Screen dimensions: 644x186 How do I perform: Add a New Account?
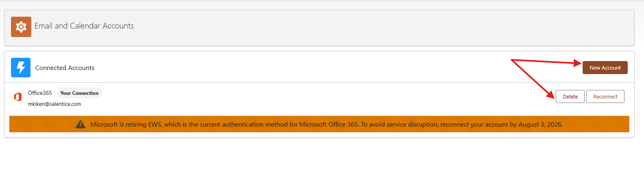tap(605, 68)
